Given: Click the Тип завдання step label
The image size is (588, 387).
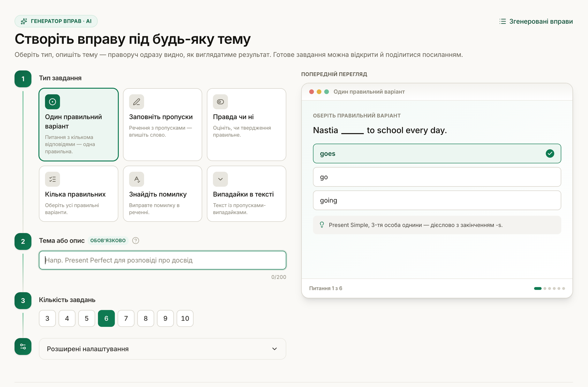Looking at the screenshot, I should point(60,78).
